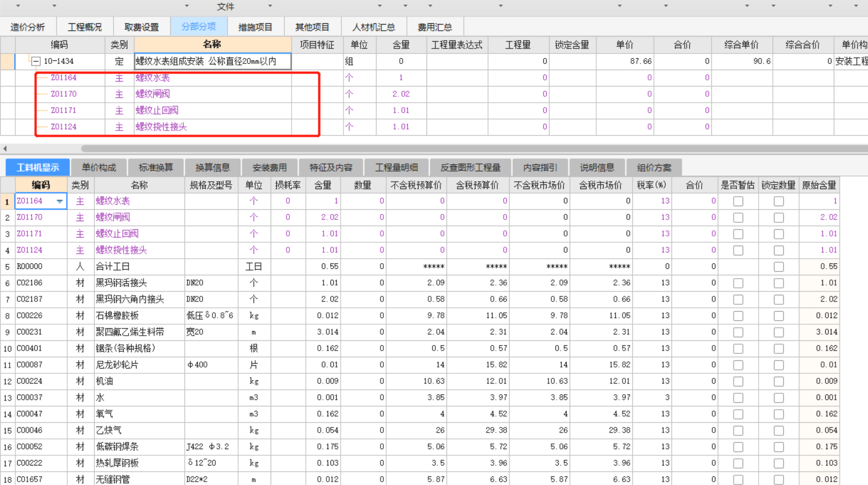Open the 取费设置 tab
This screenshot has width=868, height=485.
141,27
